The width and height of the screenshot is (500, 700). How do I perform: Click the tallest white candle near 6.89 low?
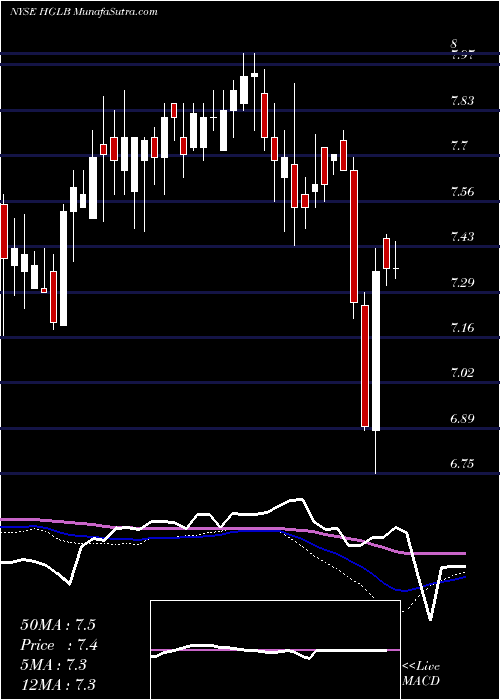point(376,350)
